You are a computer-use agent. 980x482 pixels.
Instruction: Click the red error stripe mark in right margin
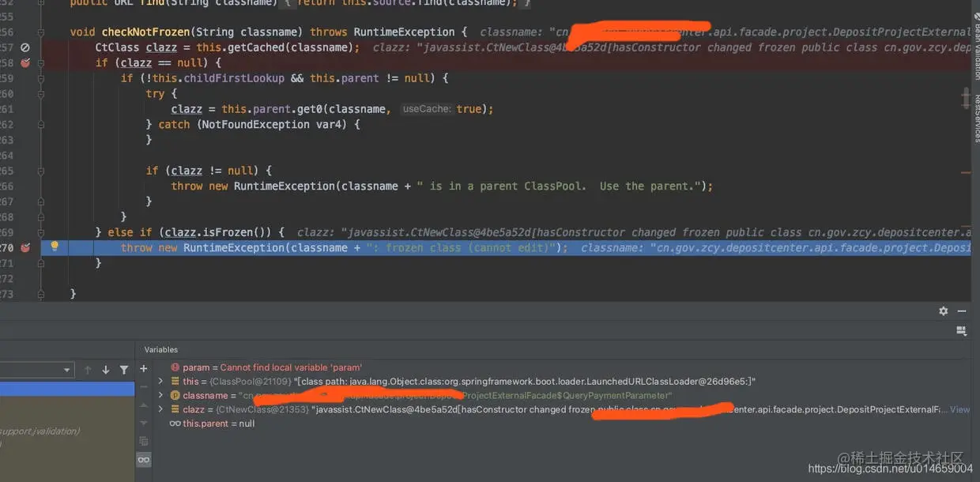coord(966,171)
